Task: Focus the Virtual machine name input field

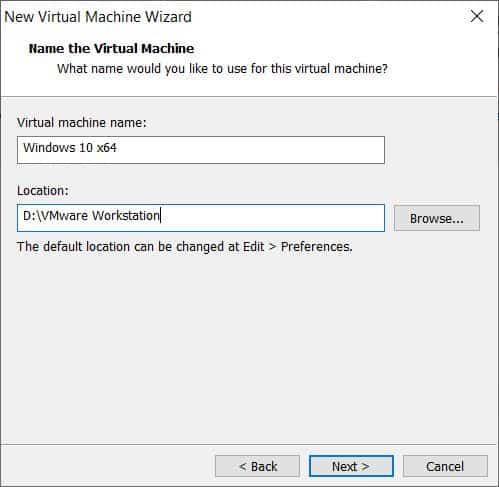Action: click(201, 150)
